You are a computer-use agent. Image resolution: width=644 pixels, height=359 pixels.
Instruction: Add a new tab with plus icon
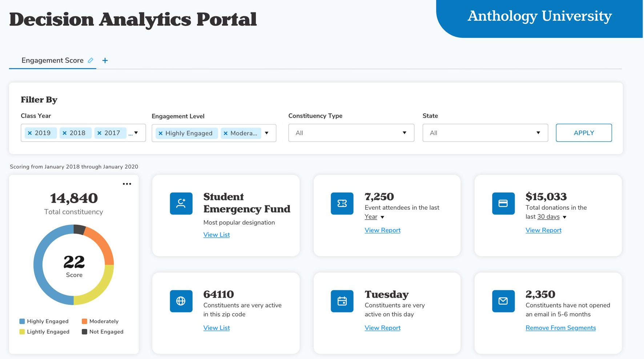pos(105,60)
